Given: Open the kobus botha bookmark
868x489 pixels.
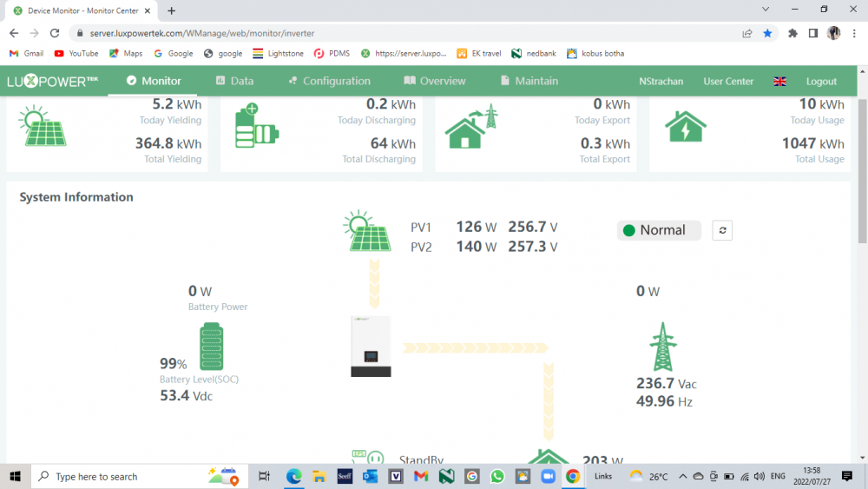Looking at the screenshot, I should click(595, 54).
